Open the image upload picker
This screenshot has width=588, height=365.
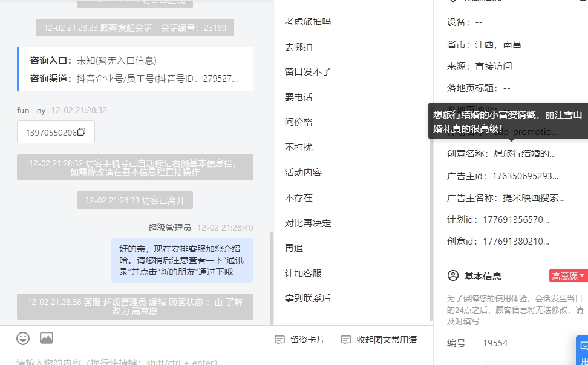pos(47,338)
